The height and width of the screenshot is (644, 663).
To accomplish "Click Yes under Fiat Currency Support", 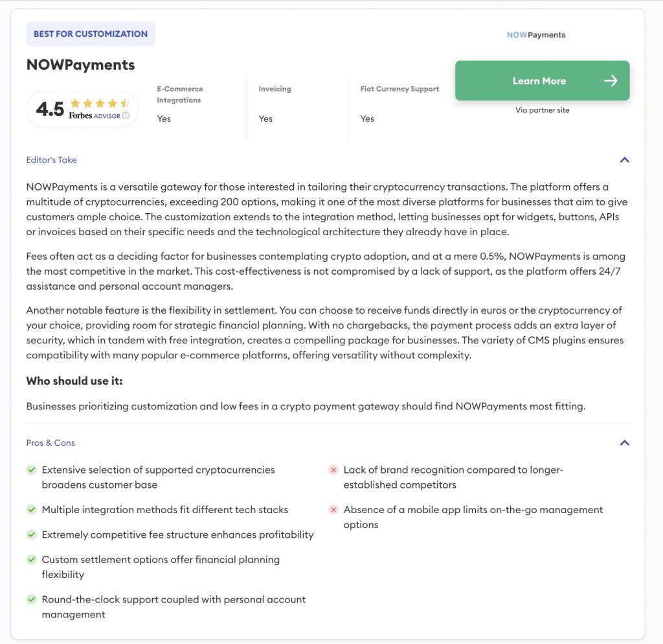I will 367,119.
